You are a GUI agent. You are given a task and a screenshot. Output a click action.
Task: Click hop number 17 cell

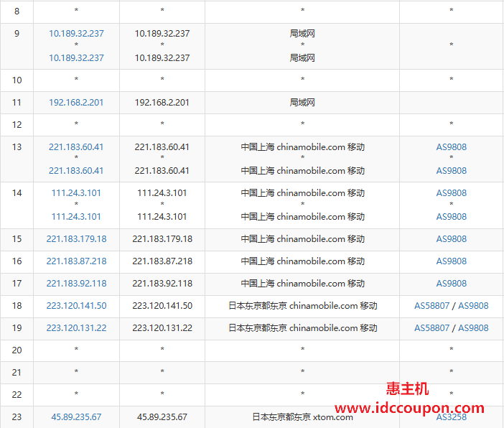tap(17, 283)
